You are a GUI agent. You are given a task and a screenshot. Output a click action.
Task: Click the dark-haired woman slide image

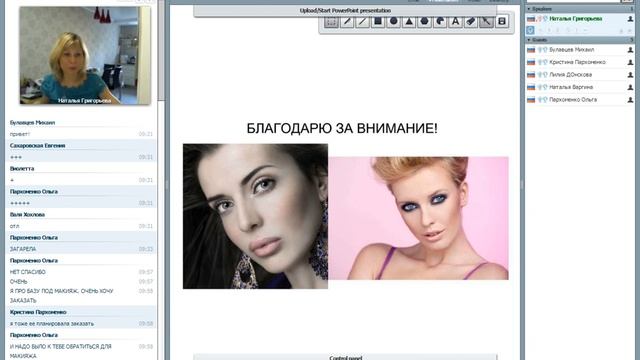pyautogui.click(x=255, y=216)
